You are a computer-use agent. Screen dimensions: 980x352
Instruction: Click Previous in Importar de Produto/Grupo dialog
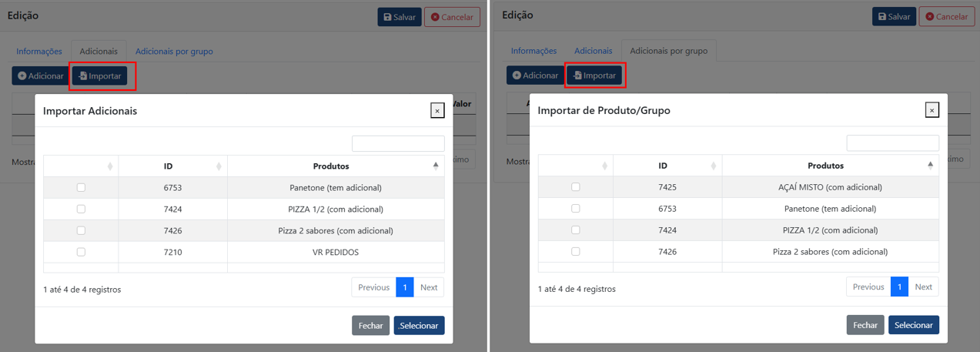(x=868, y=287)
